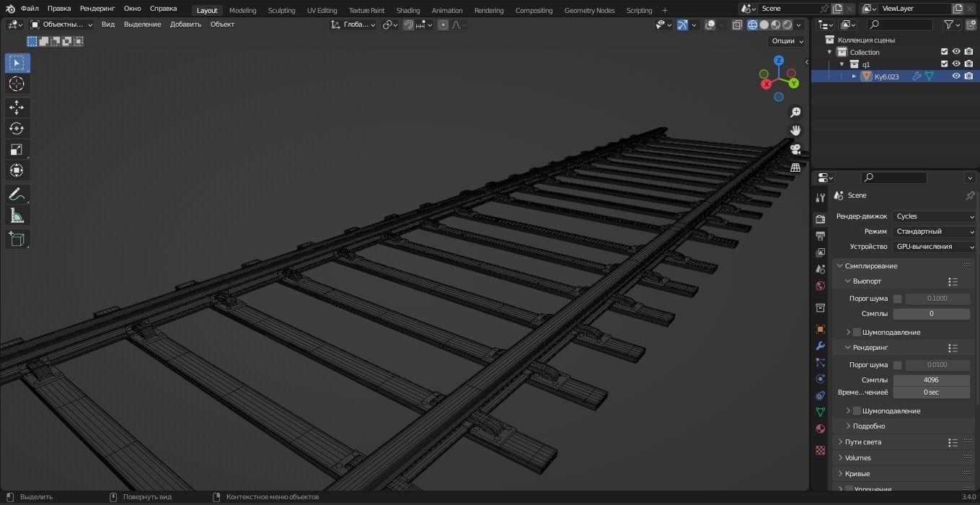The image size is (980, 505).
Task: Pick the Scale tool
Action: 17,149
